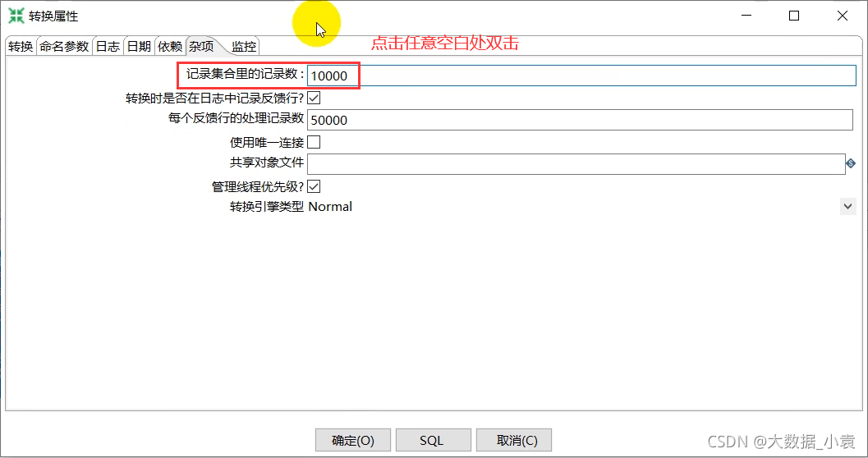Select the 依赖 tab
Screen dimensions: 868x458
[170, 47]
